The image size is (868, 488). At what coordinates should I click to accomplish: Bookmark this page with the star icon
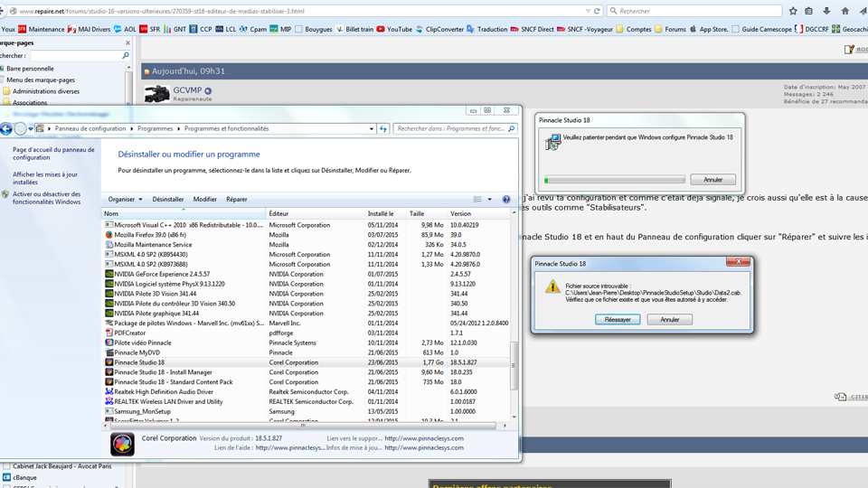[793, 11]
